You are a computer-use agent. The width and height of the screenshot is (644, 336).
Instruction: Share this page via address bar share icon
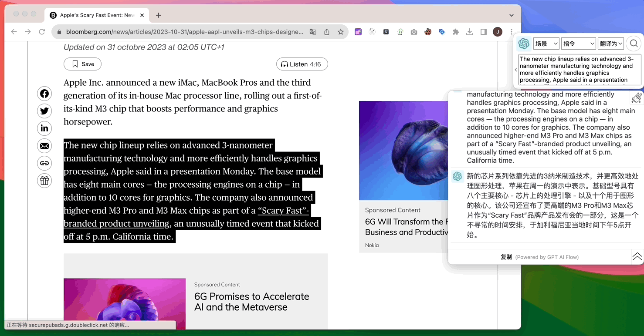pos(327,32)
